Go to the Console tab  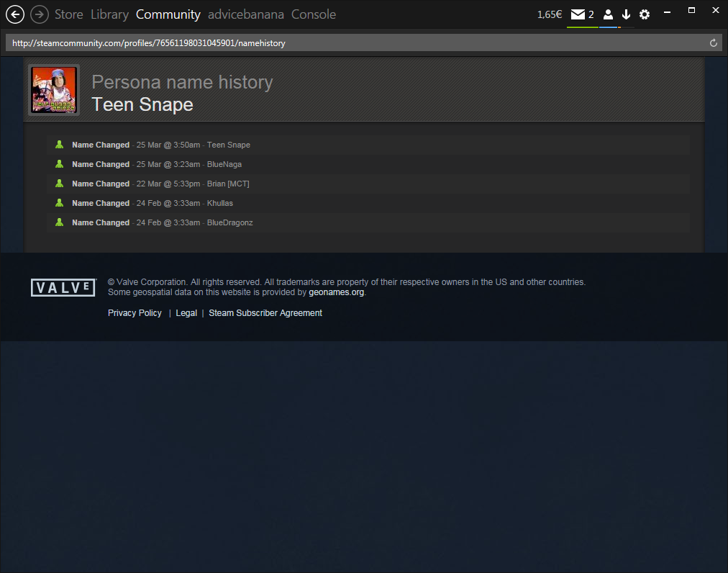tap(314, 14)
